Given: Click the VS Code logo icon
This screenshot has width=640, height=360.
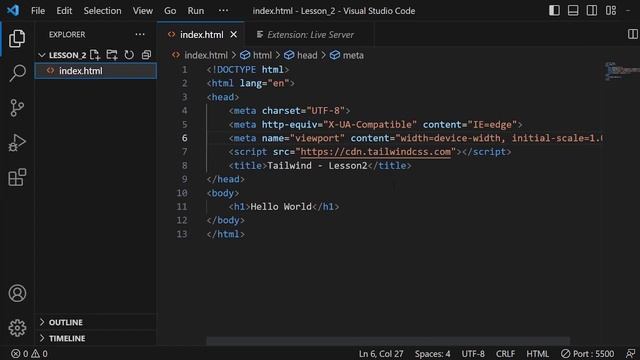Looking at the screenshot, I should (13, 10).
